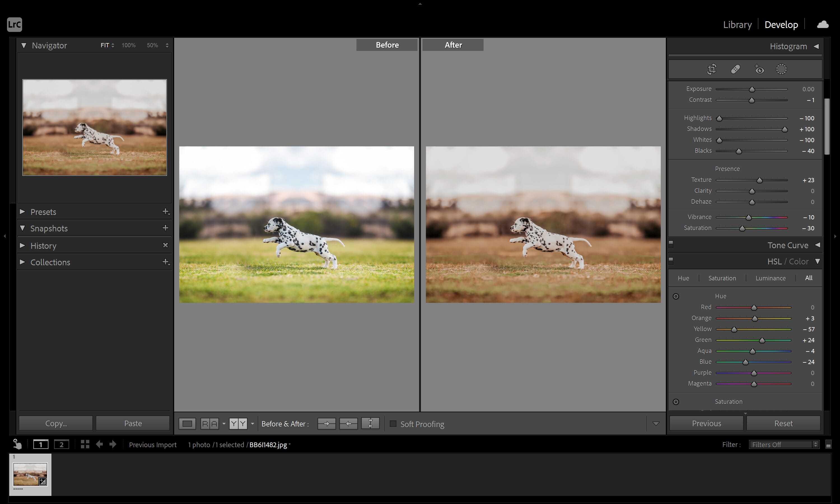Click the Texture value +23 field
The width and height of the screenshot is (840, 504).
tap(808, 180)
